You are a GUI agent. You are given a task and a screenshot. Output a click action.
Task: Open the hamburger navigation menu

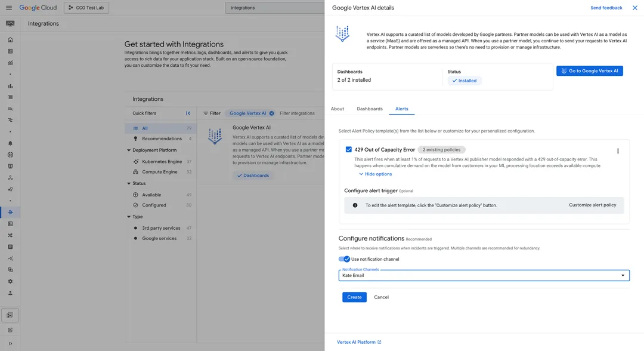pyautogui.click(x=8, y=8)
